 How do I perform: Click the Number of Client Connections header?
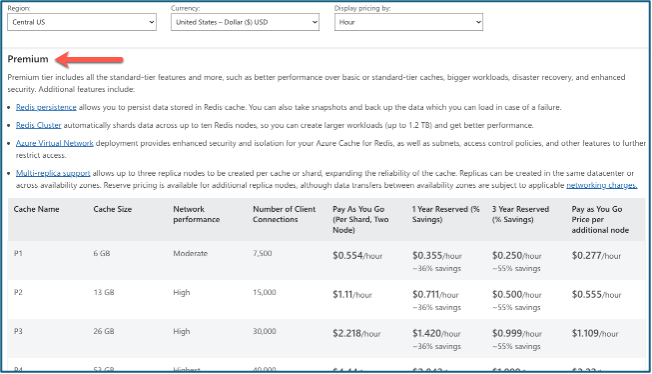284,214
